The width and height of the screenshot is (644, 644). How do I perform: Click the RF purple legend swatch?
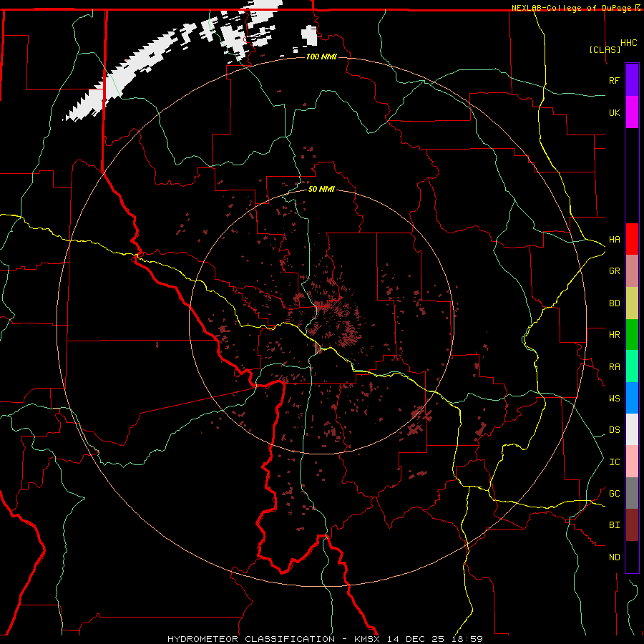point(632,80)
